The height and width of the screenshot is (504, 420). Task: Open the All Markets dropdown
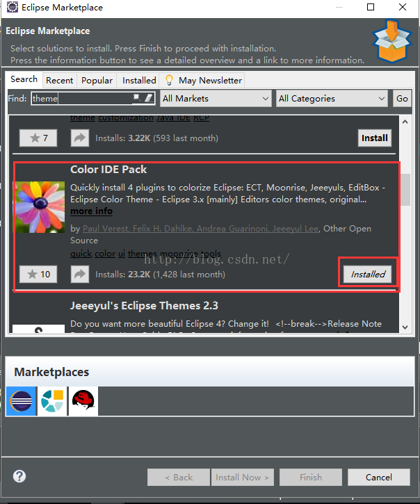216,98
